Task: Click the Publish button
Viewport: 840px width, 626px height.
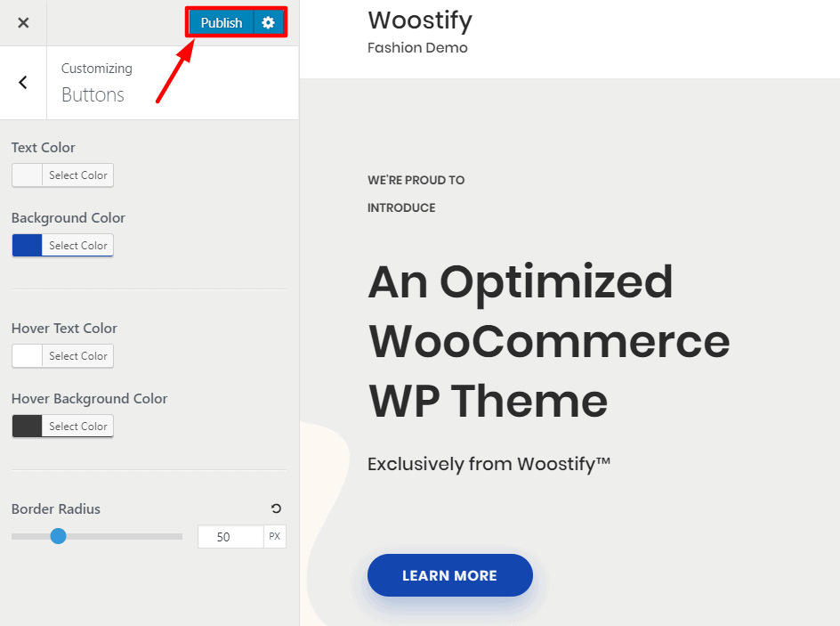Action: pyautogui.click(x=222, y=22)
